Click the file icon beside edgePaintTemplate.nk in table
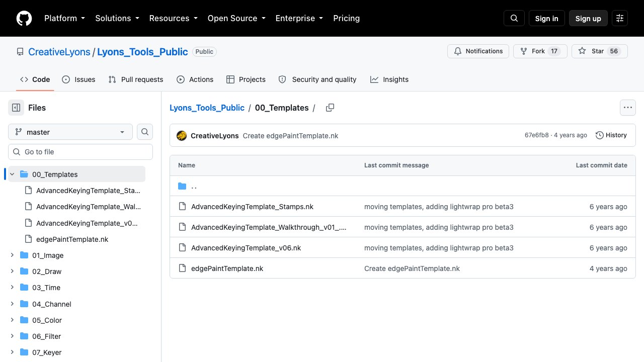The image size is (644, 362). [x=182, y=268]
